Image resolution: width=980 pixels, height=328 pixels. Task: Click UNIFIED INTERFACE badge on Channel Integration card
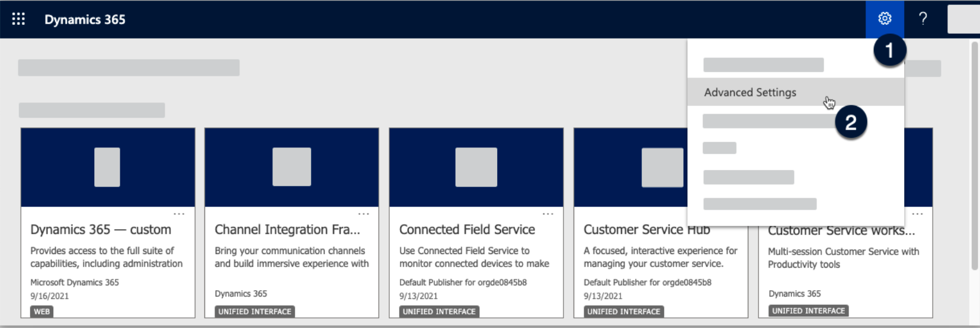pos(255,311)
